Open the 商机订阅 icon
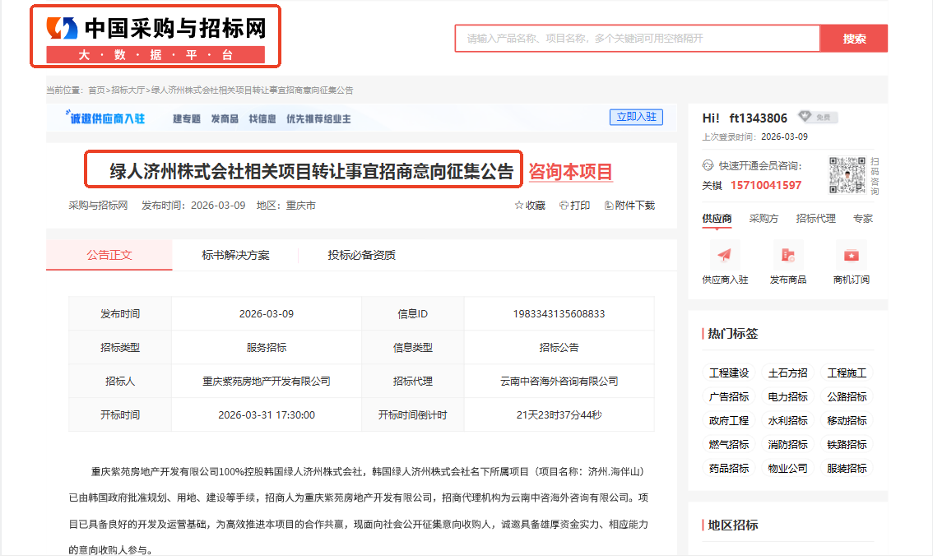Viewport: 933px width, 560px height. 851,254
